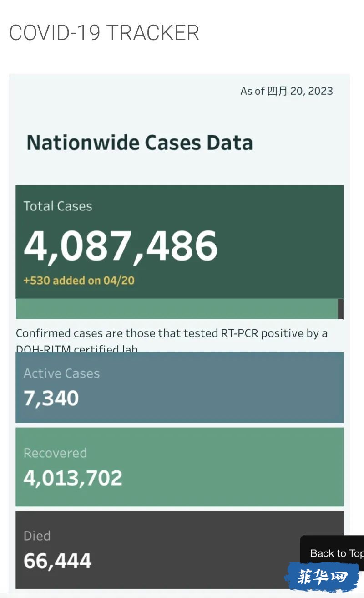Select the Died count tile
Image resolution: width=364 pixels, height=598 pixels.
[x=179, y=550]
